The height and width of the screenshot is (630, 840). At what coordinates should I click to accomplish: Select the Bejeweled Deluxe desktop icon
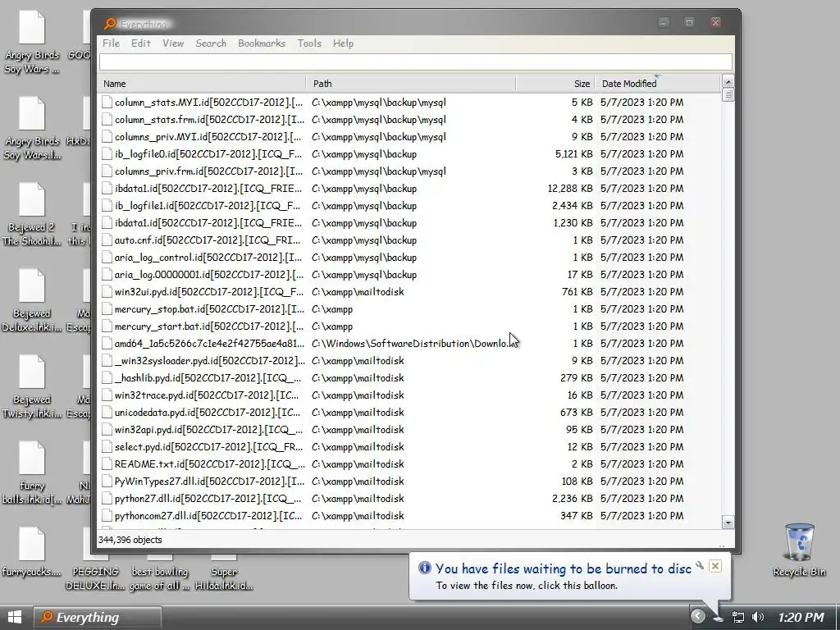click(x=32, y=300)
